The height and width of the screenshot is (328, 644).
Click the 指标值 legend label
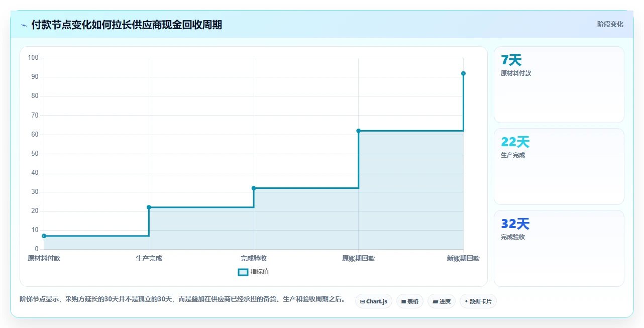point(260,272)
